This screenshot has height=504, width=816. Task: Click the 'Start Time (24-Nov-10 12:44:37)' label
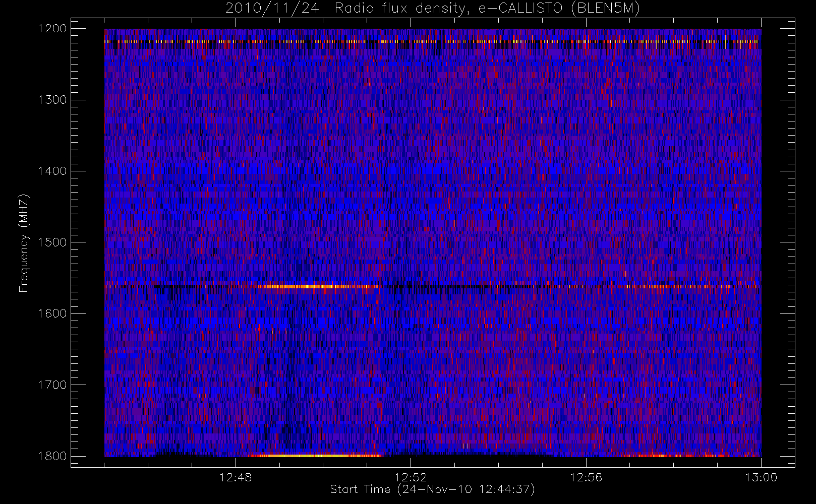point(432,489)
